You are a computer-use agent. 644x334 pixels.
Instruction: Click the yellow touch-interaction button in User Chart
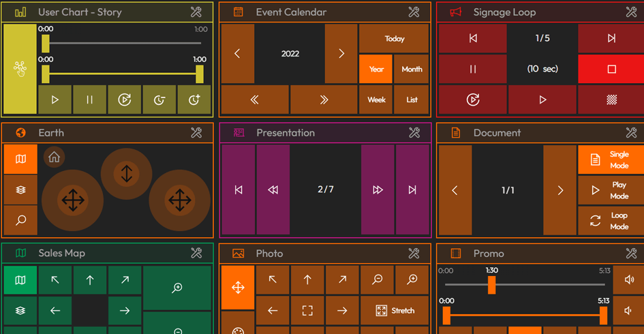(20, 69)
